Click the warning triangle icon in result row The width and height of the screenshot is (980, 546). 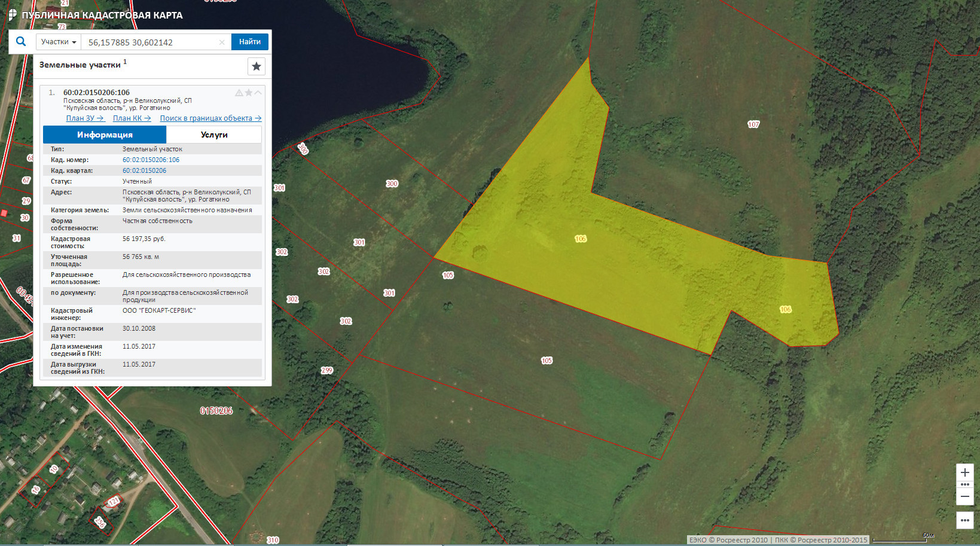[239, 93]
